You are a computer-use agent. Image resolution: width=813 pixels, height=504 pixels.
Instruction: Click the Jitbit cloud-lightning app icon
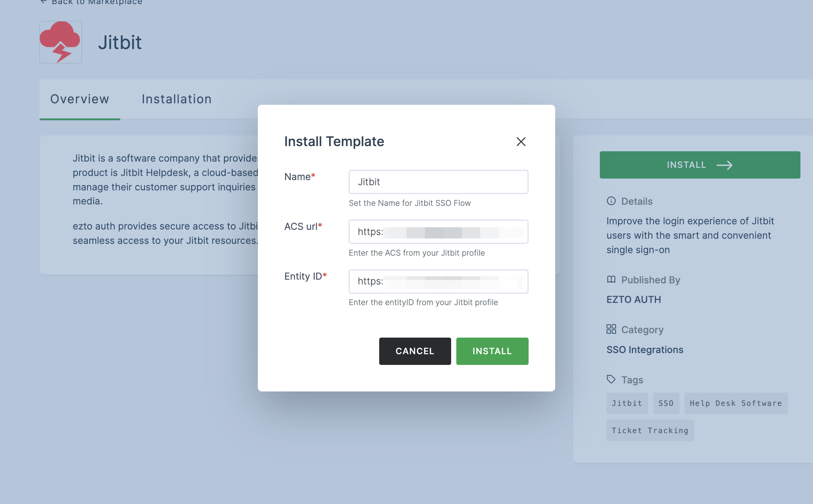(x=61, y=42)
